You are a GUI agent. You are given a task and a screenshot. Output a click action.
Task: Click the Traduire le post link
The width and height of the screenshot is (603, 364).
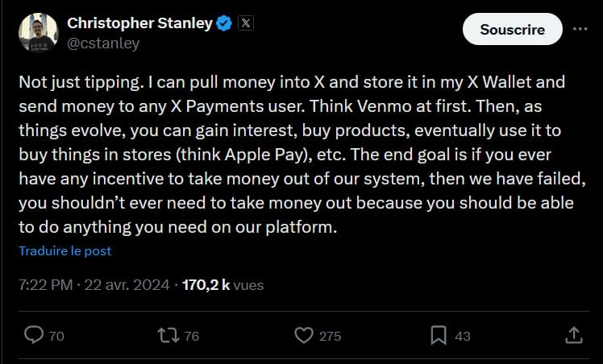65,251
